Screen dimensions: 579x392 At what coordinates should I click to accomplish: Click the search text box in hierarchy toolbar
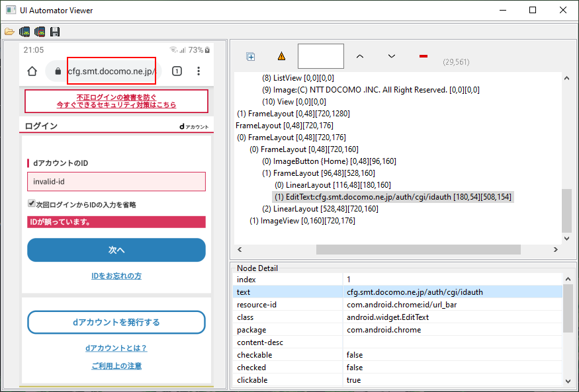pyautogui.click(x=321, y=56)
